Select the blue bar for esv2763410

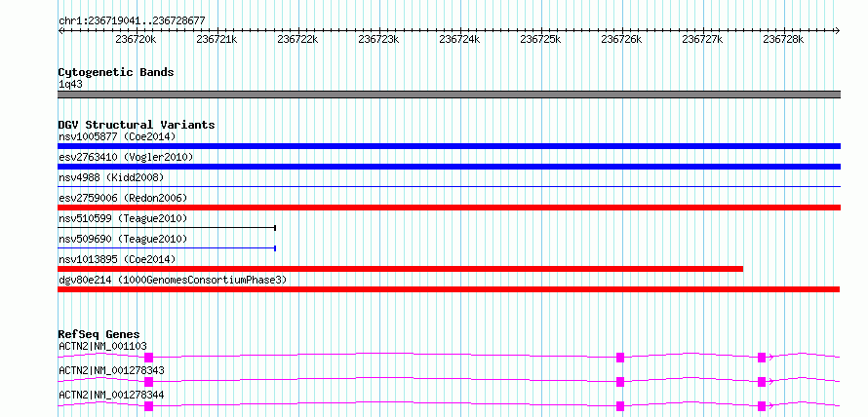(x=449, y=167)
